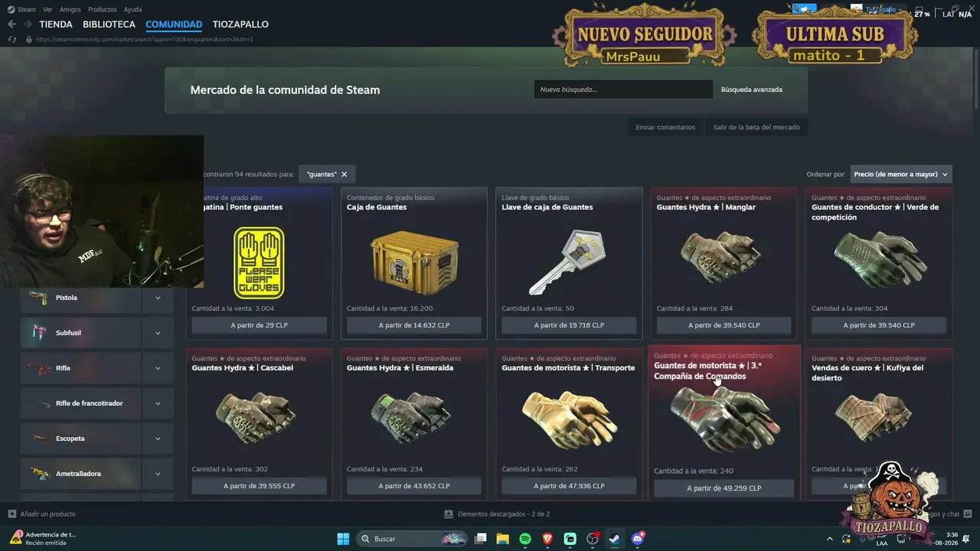Open the Windows Start menu
The image size is (980, 551).
click(343, 539)
